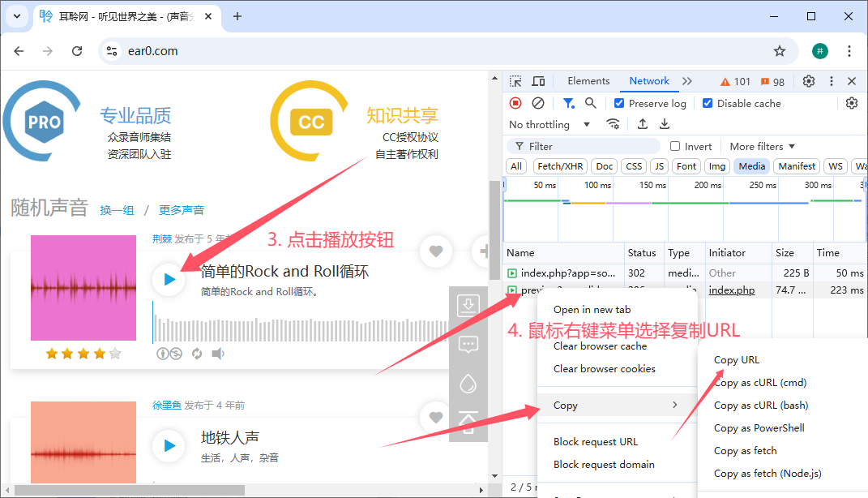Screen dimensions: 868x498
Task: Go back to the previous page
Action: (x=19, y=51)
